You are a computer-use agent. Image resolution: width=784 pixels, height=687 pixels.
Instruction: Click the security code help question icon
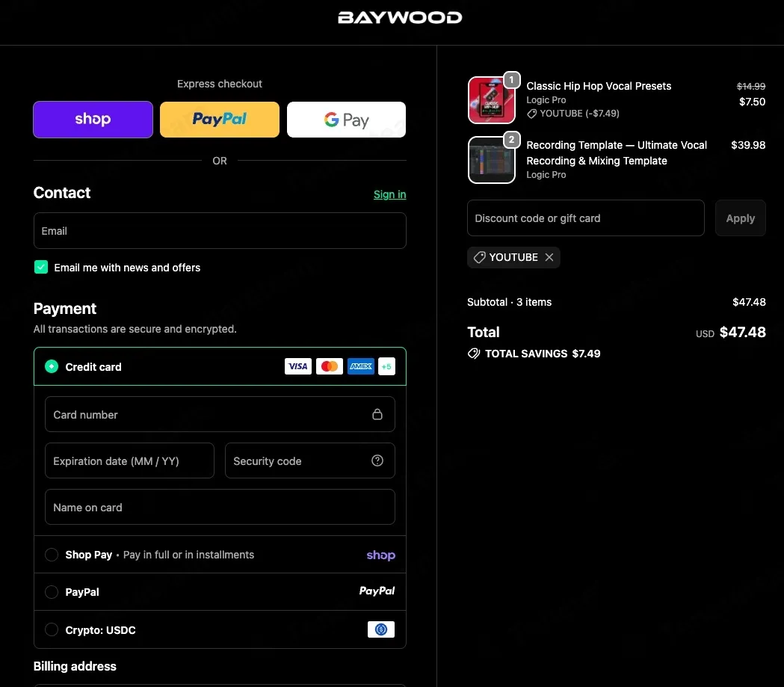coord(377,460)
